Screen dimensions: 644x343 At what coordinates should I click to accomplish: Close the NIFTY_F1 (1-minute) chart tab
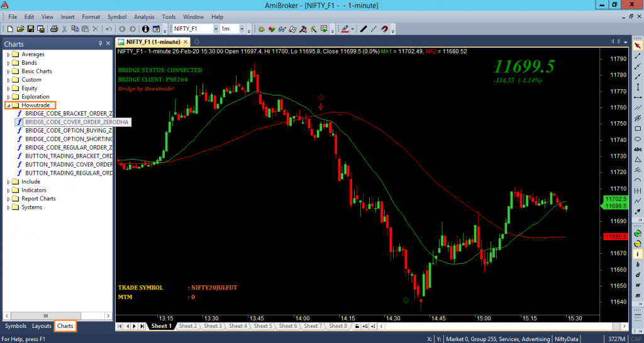(186, 42)
